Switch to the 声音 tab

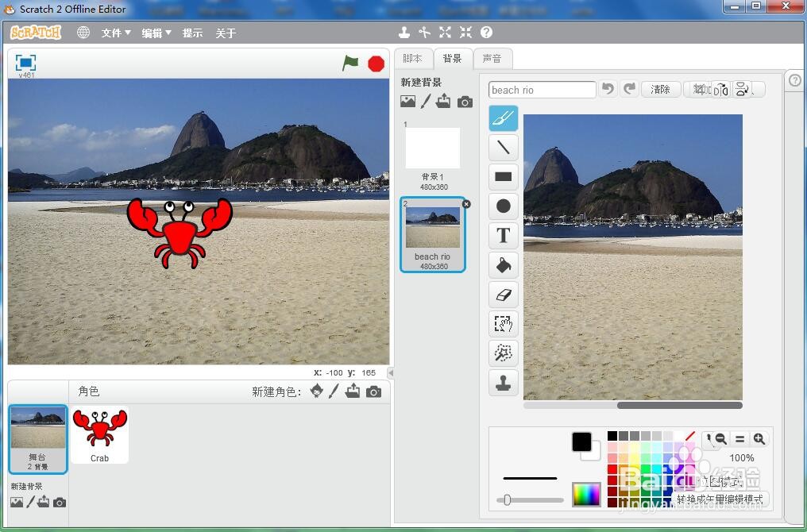pyautogui.click(x=492, y=58)
